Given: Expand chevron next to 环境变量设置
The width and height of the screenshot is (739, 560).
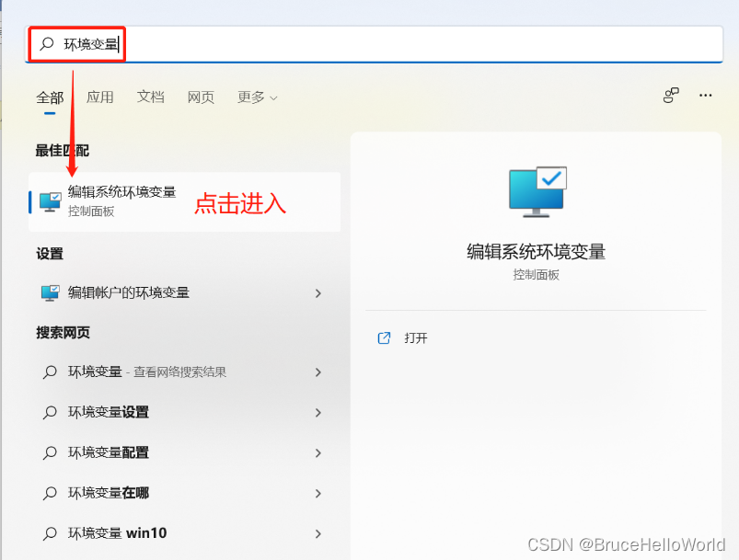Looking at the screenshot, I should [x=318, y=413].
